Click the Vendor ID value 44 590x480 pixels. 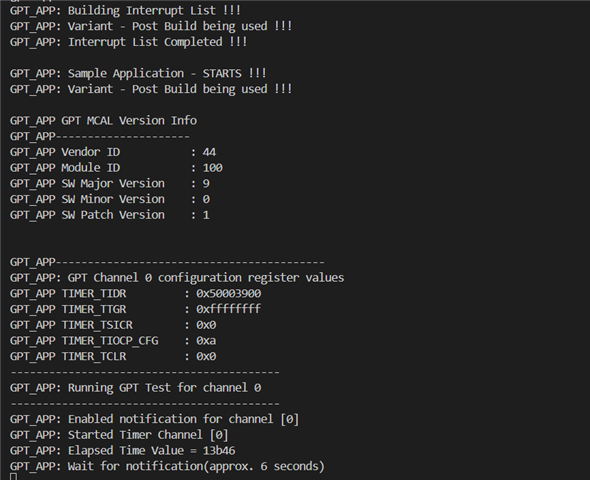click(x=209, y=152)
